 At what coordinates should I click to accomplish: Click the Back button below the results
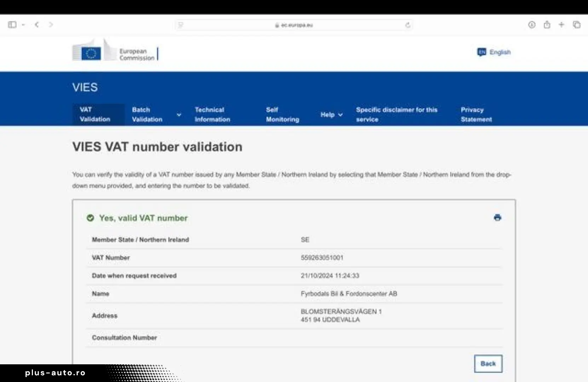[488, 364]
